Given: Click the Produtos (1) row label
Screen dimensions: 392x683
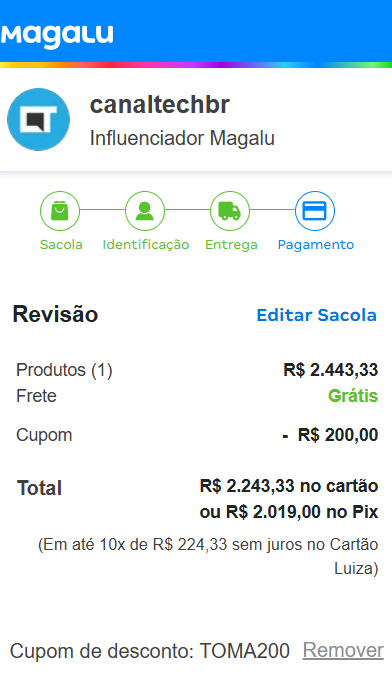Looking at the screenshot, I should 64,370.
